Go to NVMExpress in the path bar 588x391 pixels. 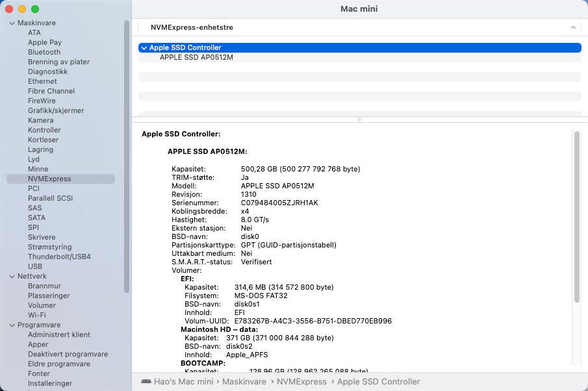point(301,382)
